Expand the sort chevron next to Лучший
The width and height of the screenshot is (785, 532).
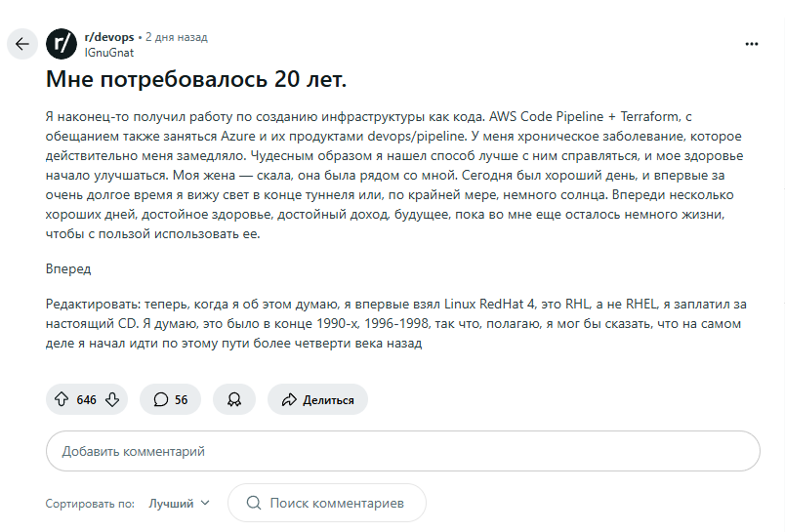205,504
